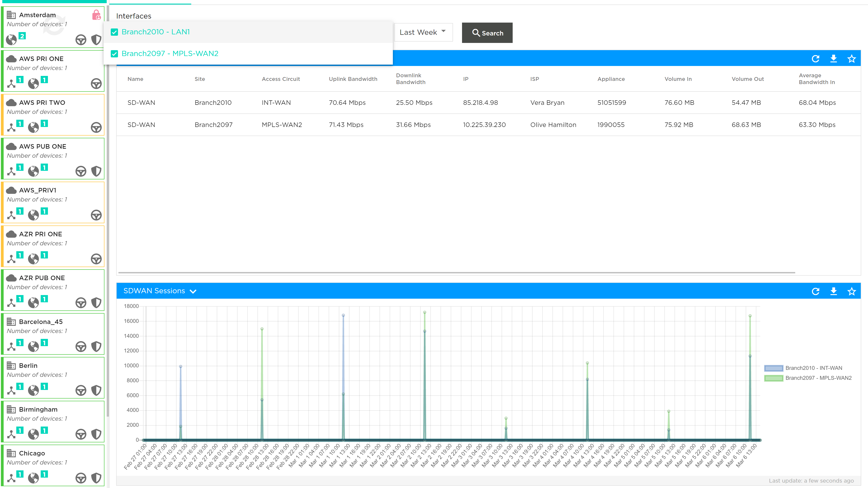
Task: Sort table by Access Circuit column
Action: (281, 79)
